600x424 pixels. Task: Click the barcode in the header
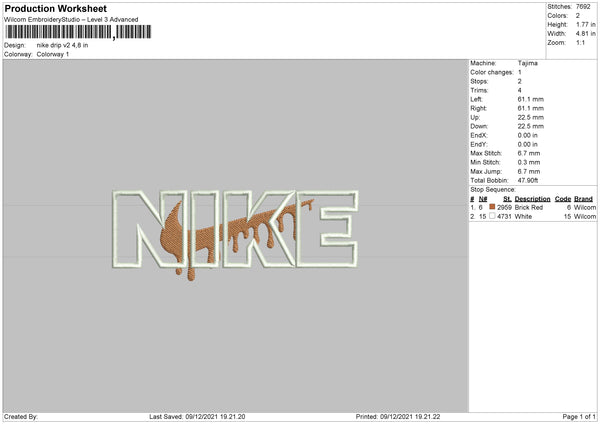(78, 32)
